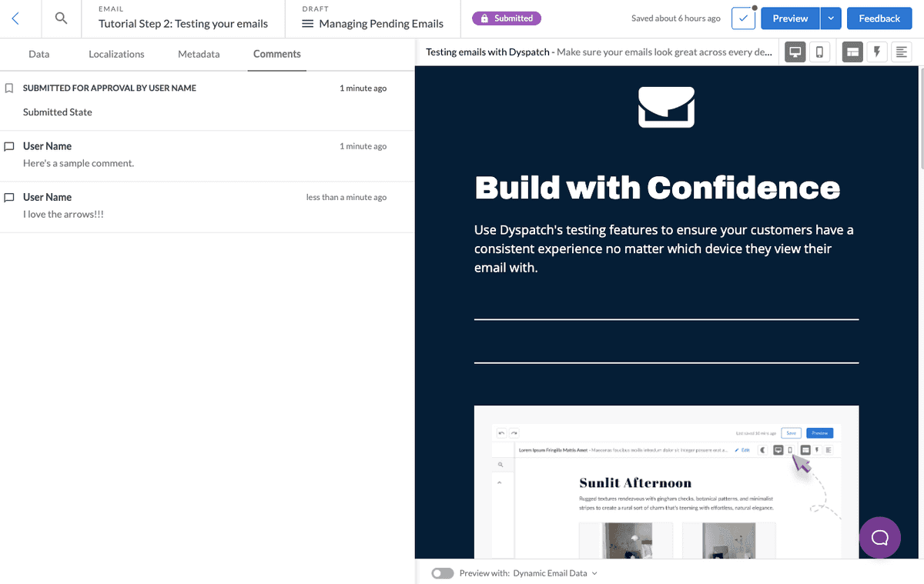Click the Preview button
The width and height of the screenshot is (924, 584).
click(790, 18)
